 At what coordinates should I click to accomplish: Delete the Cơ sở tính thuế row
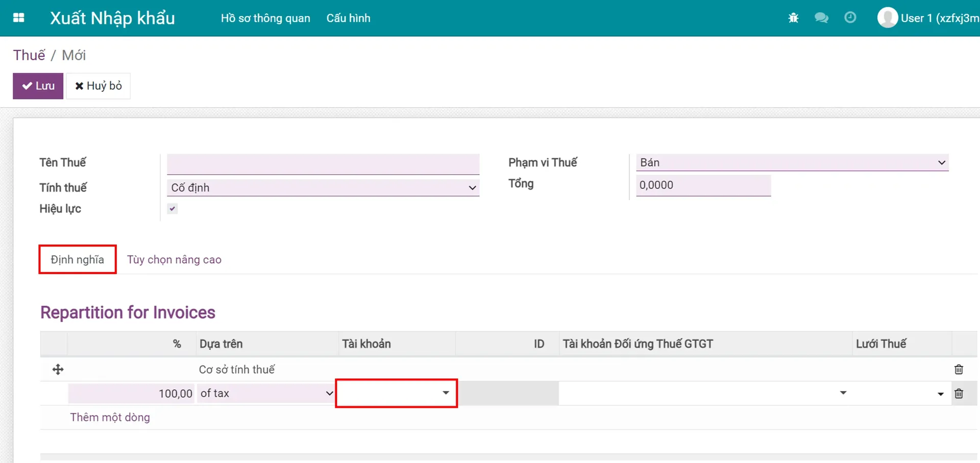click(959, 370)
